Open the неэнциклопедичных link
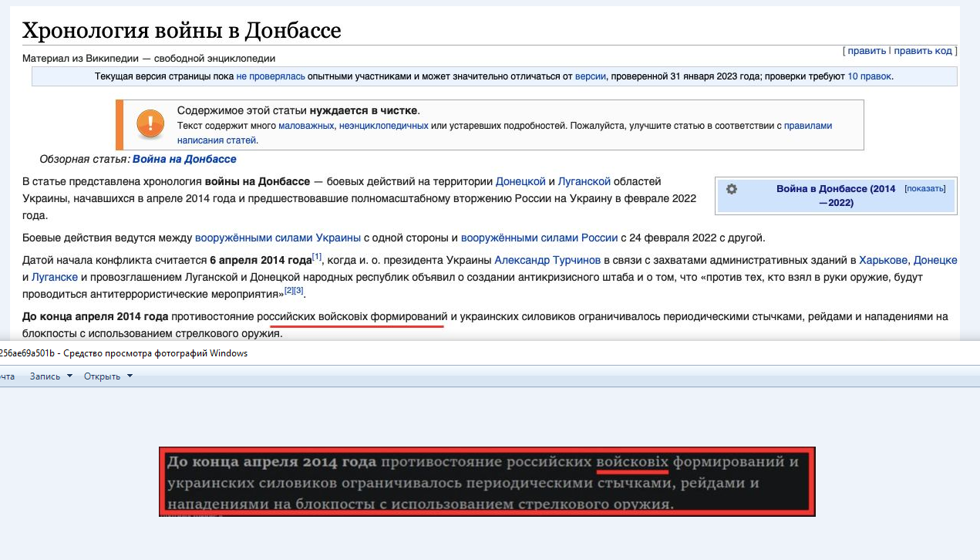 pos(383,126)
